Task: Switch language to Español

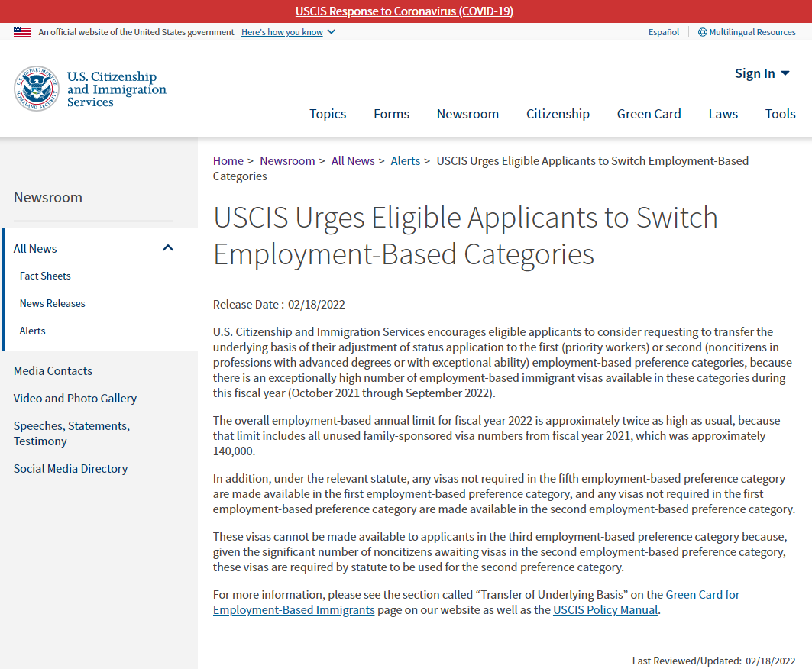Action: point(663,32)
